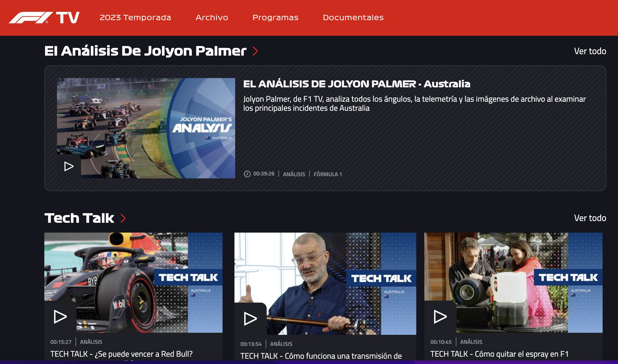Go to Programas in the navigation
The width and height of the screenshot is (618, 364).
[x=275, y=18]
